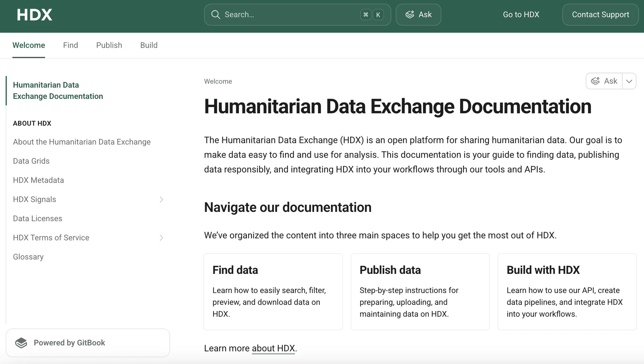The image size is (644, 364).
Task: Click the GitBook logo icon
Action: pyautogui.click(x=21, y=343)
